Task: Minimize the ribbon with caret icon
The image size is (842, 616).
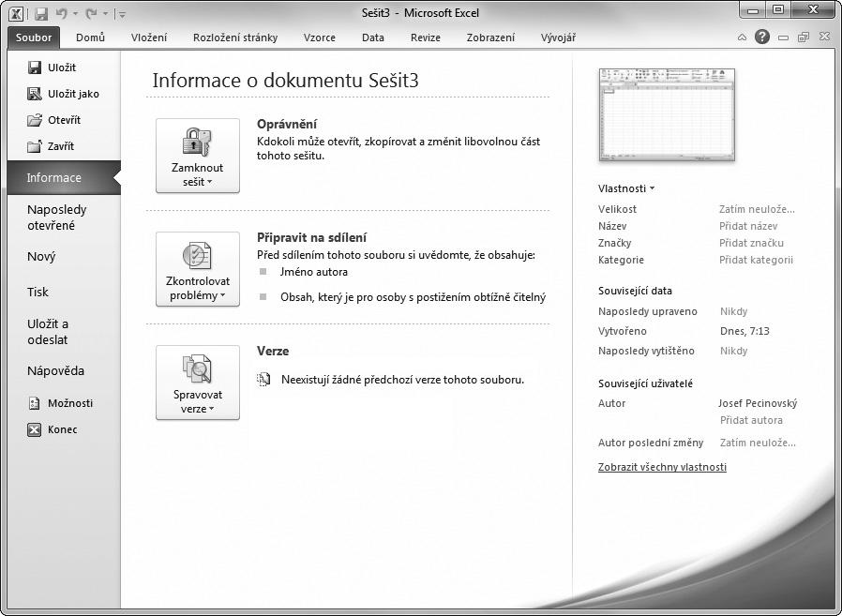Action: (x=742, y=38)
